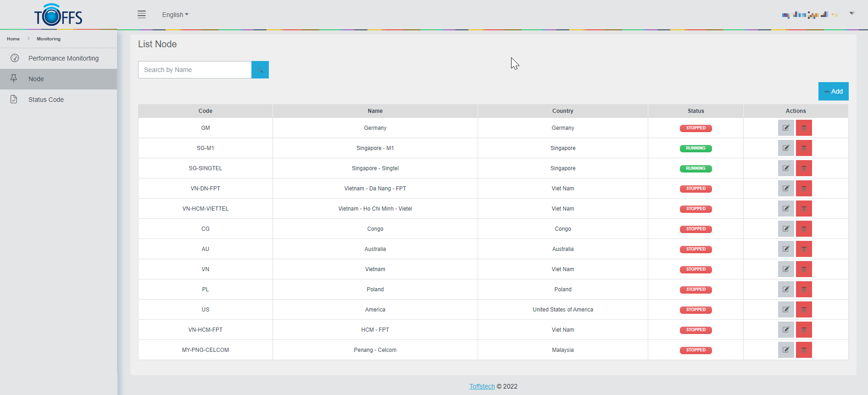This screenshot has height=395, width=868.
Task: Click the TOFFS logo
Action: 58,16
